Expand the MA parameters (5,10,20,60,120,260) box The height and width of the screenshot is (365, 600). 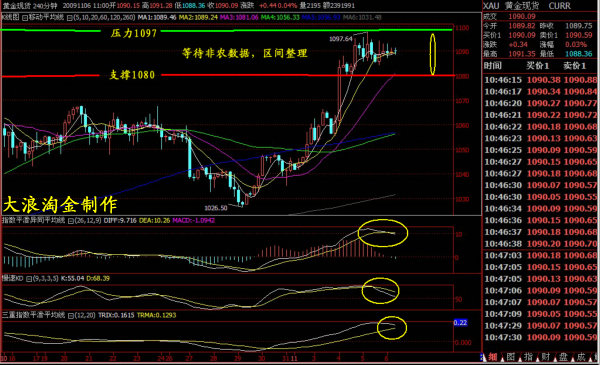point(70,18)
